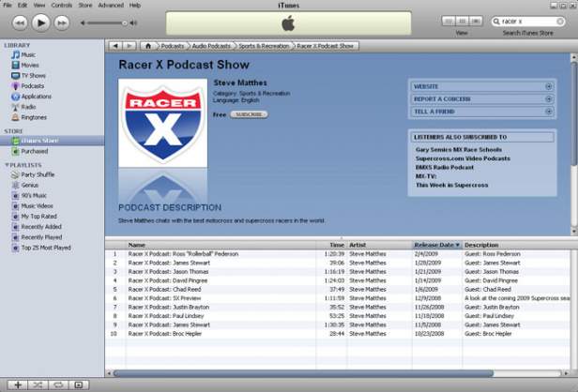Open the My Top Rated playlist

pyautogui.click(x=35, y=217)
